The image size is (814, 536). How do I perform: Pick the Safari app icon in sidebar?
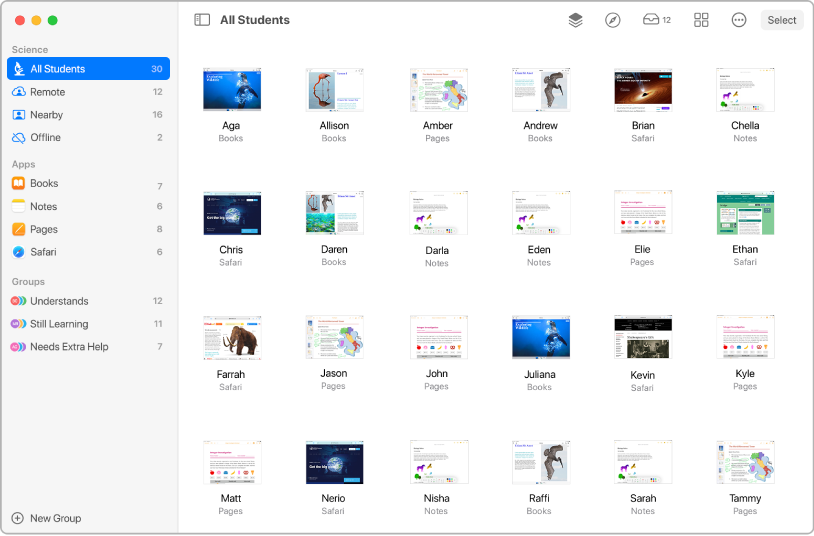19,253
